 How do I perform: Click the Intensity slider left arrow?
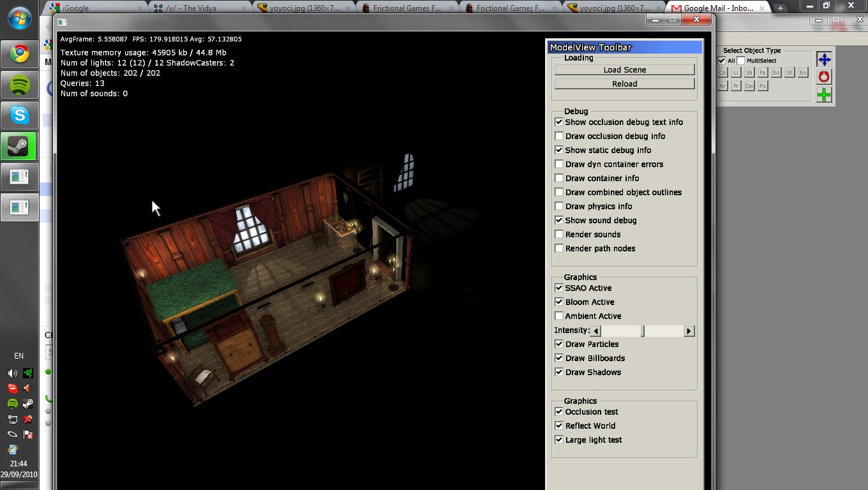[x=595, y=331]
